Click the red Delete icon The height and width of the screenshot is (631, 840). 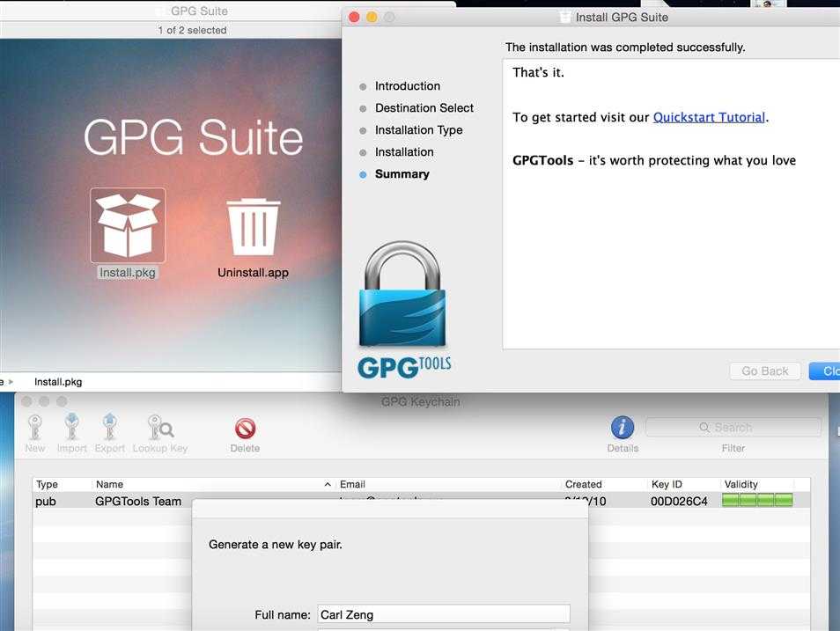coord(245,429)
